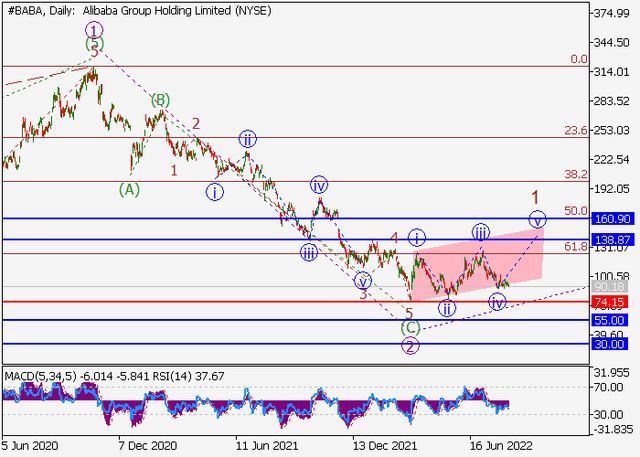The image size is (640, 457).
Task: Click the #BABA Daily Alibaba chart title
Action: coord(139,11)
